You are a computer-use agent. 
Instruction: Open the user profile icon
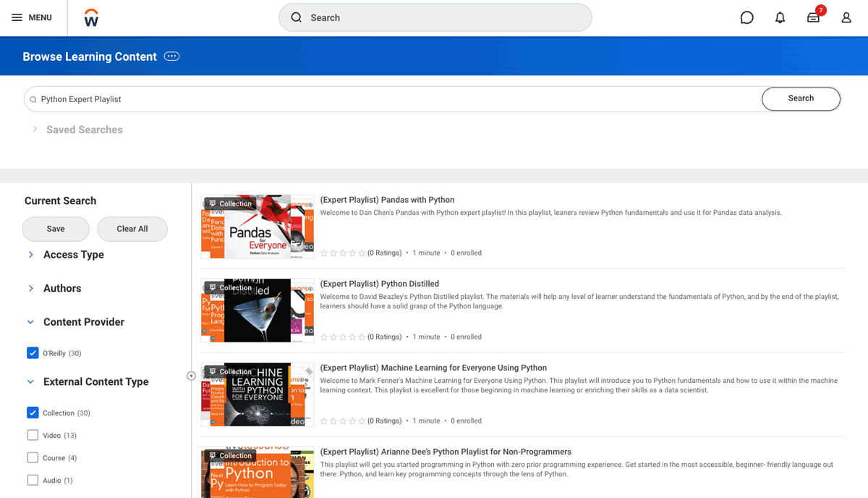coord(846,17)
